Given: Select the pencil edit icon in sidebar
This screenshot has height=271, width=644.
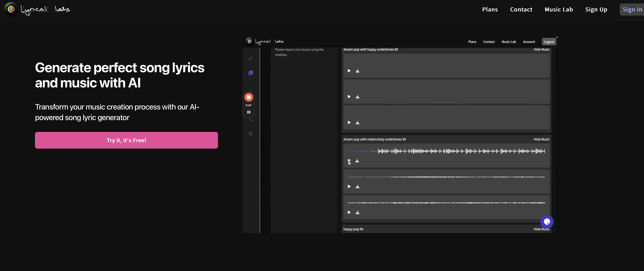Looking at the screenshot, I should coord(250,59).
